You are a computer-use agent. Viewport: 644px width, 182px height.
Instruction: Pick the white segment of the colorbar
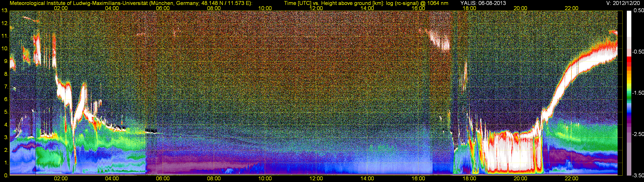click(629, 24)
